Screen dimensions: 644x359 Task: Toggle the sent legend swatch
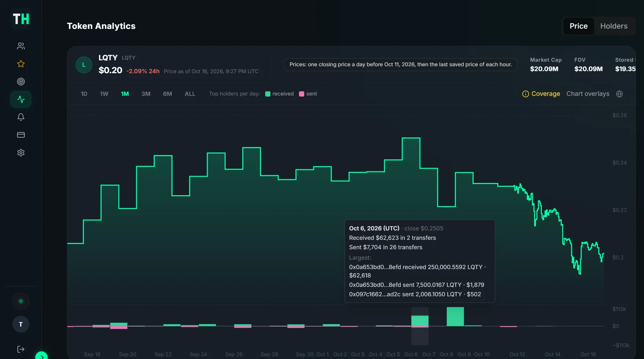click(301, 94)
